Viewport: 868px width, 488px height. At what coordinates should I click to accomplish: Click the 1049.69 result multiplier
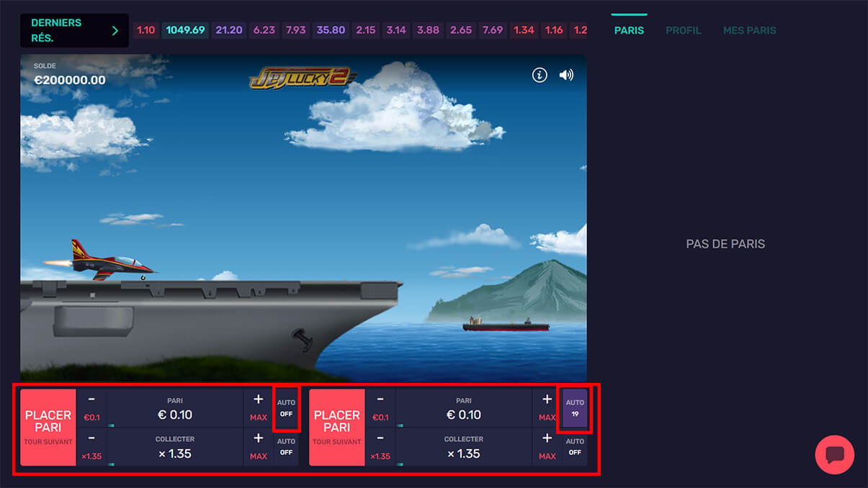[185, 30]
